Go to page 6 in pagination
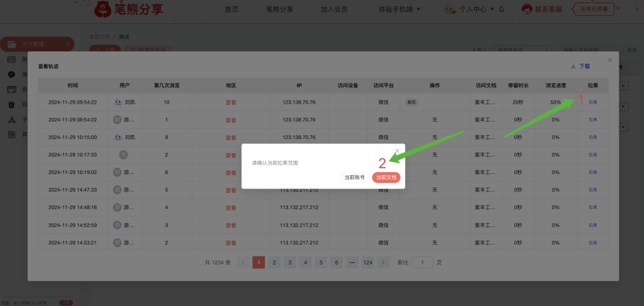Screen dimensions: 644x306 tap(336, 263)
